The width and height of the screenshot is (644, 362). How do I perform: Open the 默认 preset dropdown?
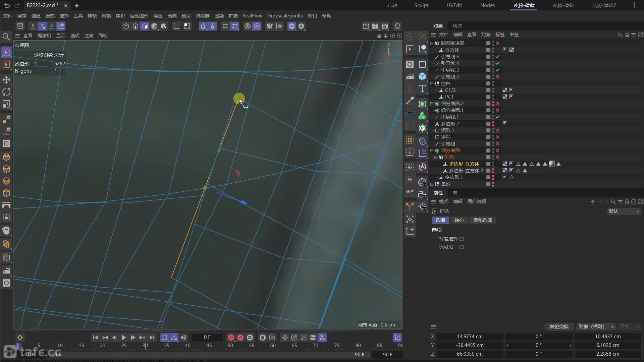(x=624, y=211)
